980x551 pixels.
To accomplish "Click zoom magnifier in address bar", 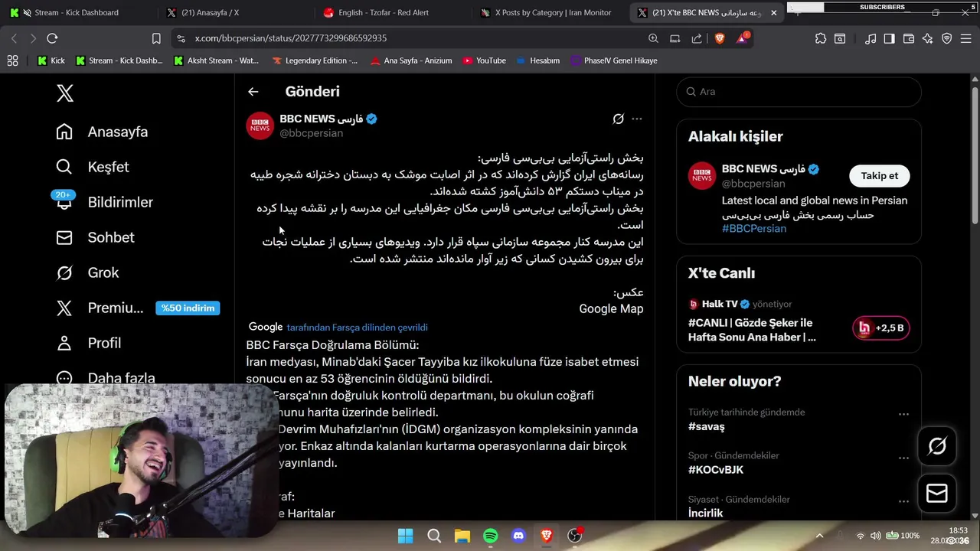I will pos(653,38).
